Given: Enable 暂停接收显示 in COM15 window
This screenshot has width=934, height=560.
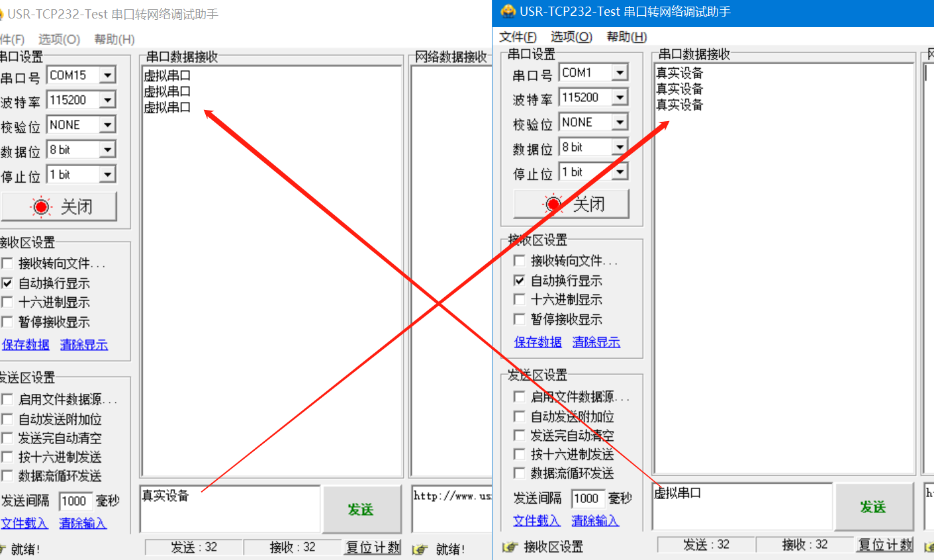Looking at the screenshot, I should click(7, 322).
